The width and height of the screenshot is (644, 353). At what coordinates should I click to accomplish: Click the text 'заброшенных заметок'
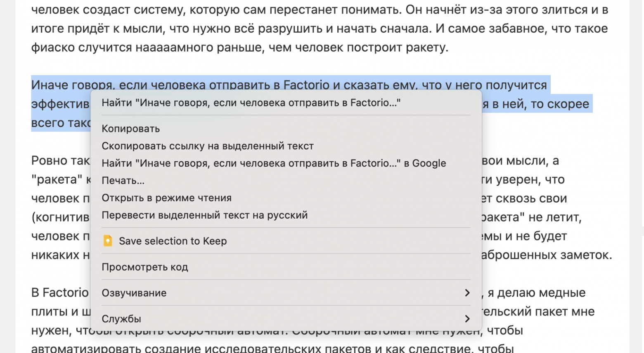pyautogui.click(x=546, y=255)
